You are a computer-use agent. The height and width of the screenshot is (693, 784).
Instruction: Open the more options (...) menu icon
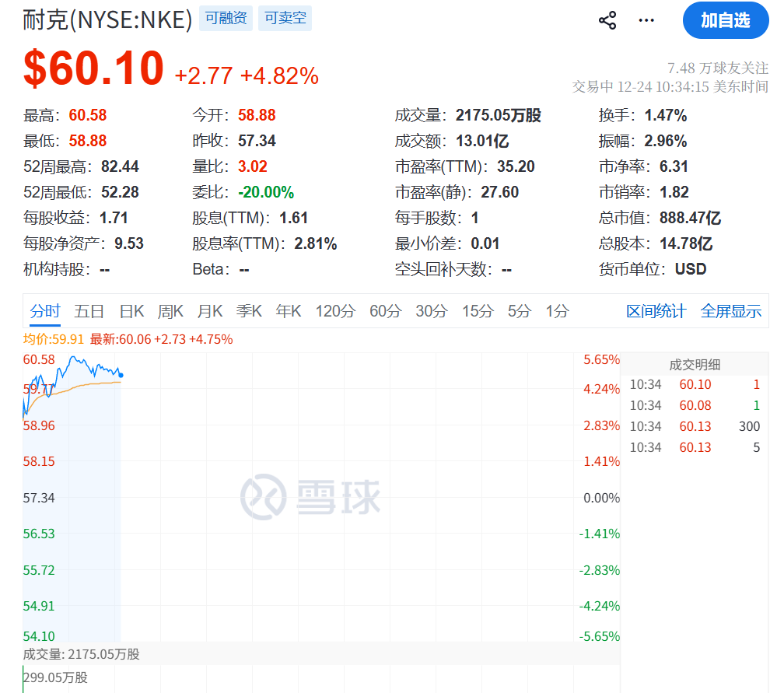(x=646, y=21)
